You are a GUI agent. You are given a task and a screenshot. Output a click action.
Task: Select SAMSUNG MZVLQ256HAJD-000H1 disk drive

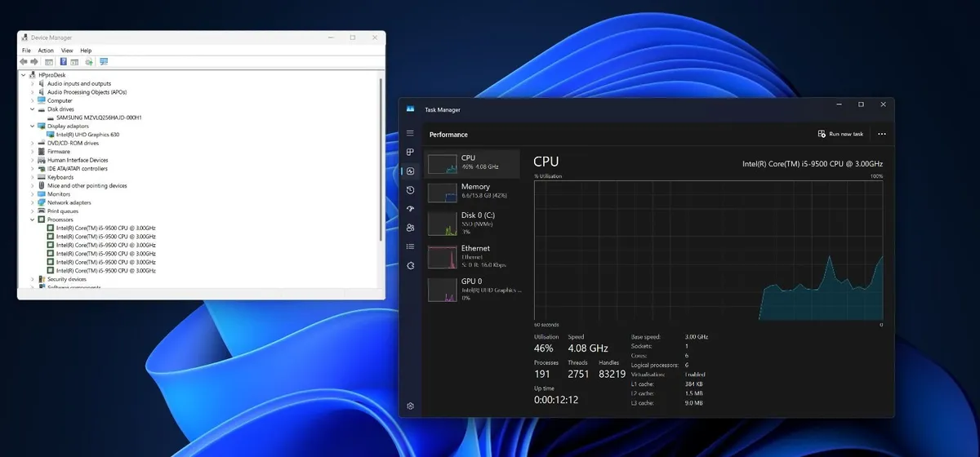tap(99, 118)
